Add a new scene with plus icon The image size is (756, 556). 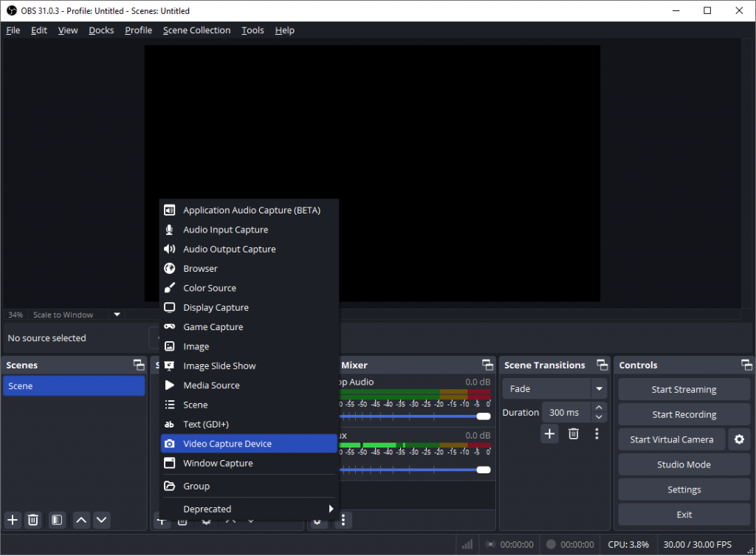[x=13, y=520]
